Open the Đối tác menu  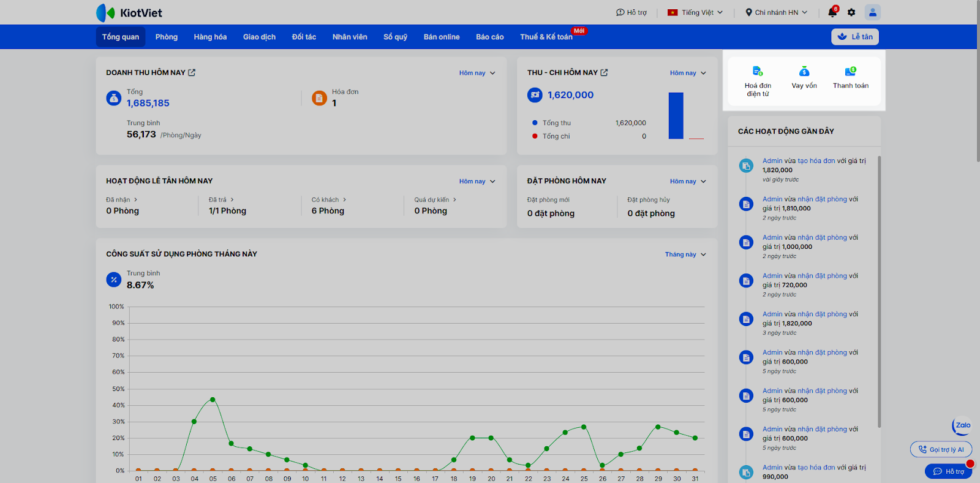click(x=304, y=37)
